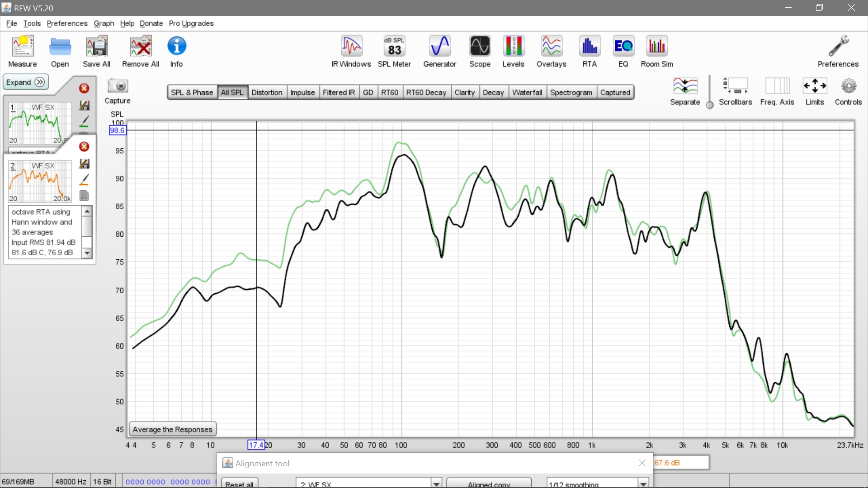Open graph Limits settings

(815, 91)
